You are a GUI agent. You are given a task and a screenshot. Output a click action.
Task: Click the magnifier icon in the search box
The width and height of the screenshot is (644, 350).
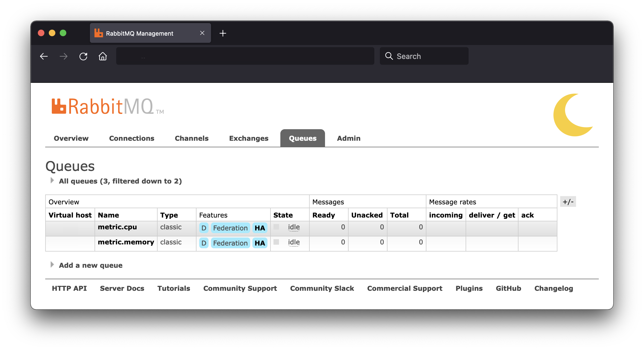coord(389,56)
